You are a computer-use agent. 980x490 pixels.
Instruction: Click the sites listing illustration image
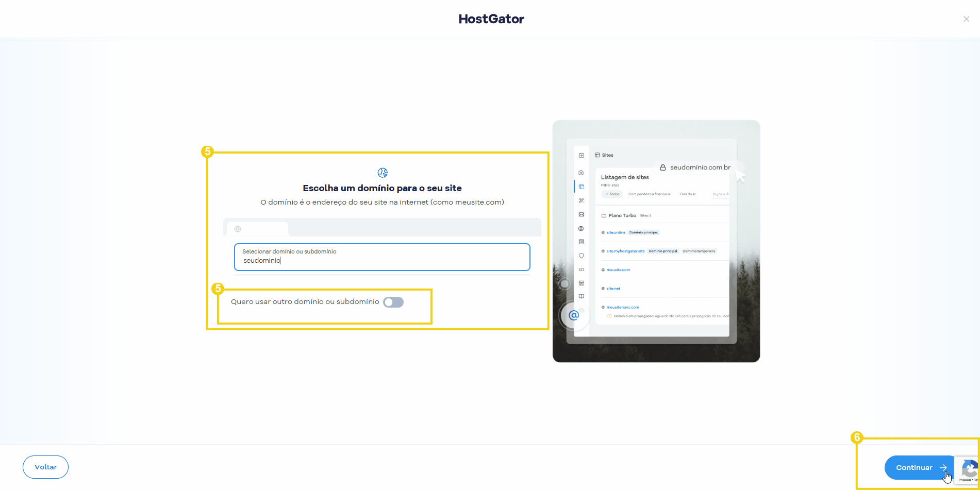coord(656,241)
